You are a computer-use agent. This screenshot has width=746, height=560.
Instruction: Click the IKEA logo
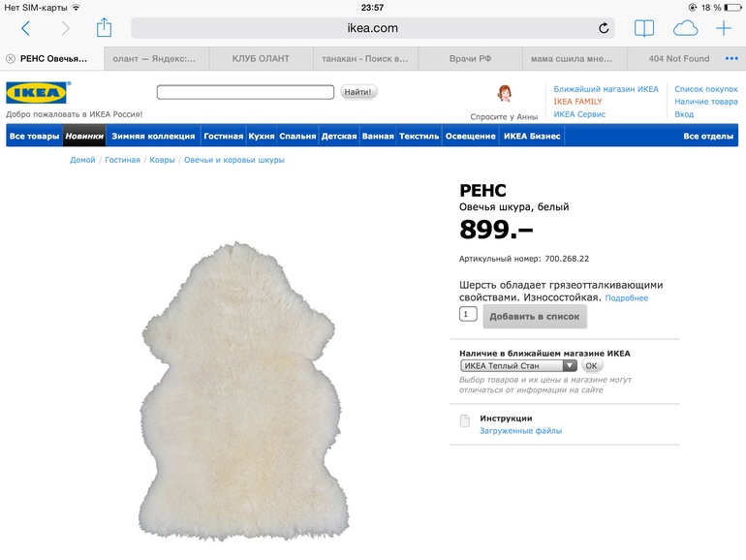[38, 92]
